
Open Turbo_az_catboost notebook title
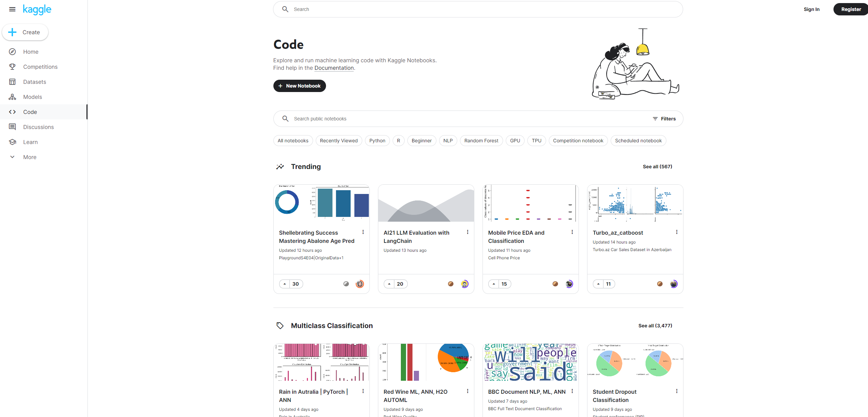[x=618, y=233]
